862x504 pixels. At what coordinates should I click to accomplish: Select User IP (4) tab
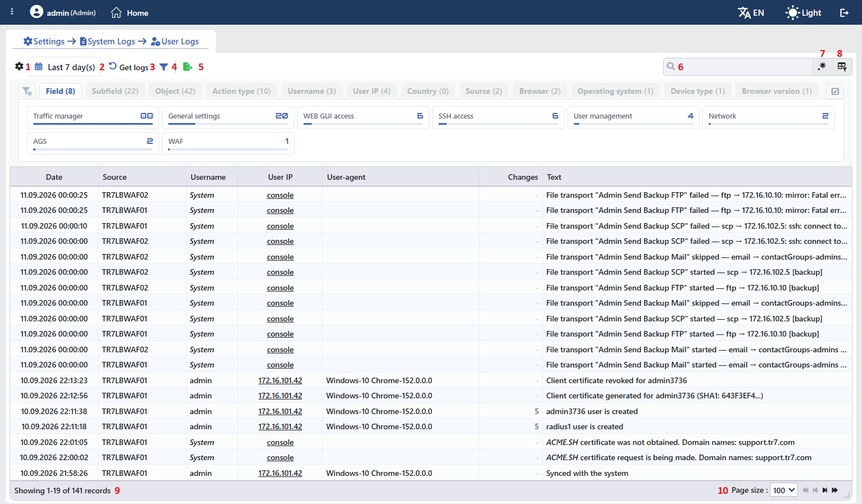[371, 91]
